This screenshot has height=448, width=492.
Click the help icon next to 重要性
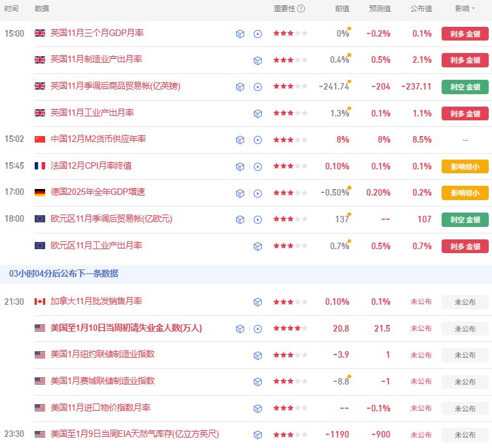[301, 9]
